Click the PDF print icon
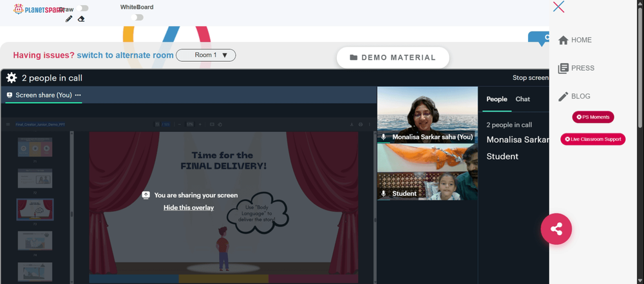Image resolution: width=644 pixels, height=284 pixels. coord(361,124)
